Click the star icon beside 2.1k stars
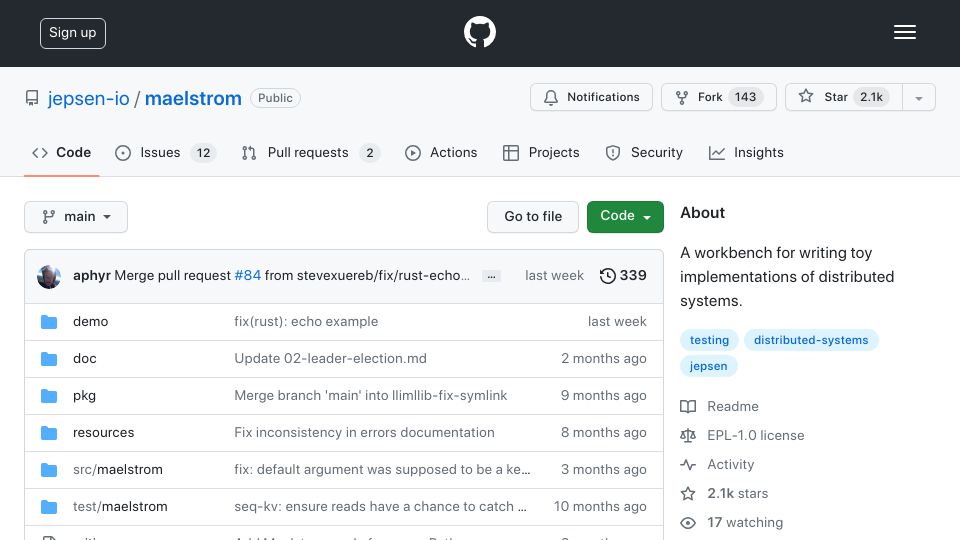Screen dimensions: 960x540 click(x=688, y=493)
